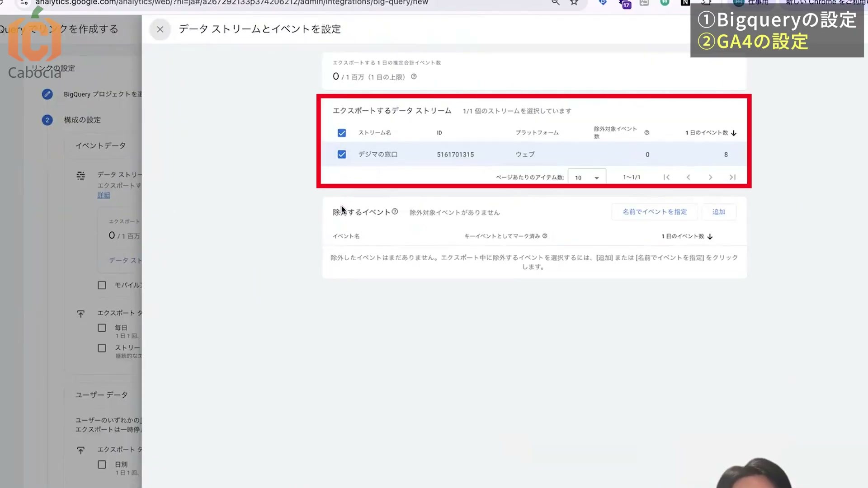
Task: Click the データ ストリーム link in sidebar card
Action: [125, 261]
